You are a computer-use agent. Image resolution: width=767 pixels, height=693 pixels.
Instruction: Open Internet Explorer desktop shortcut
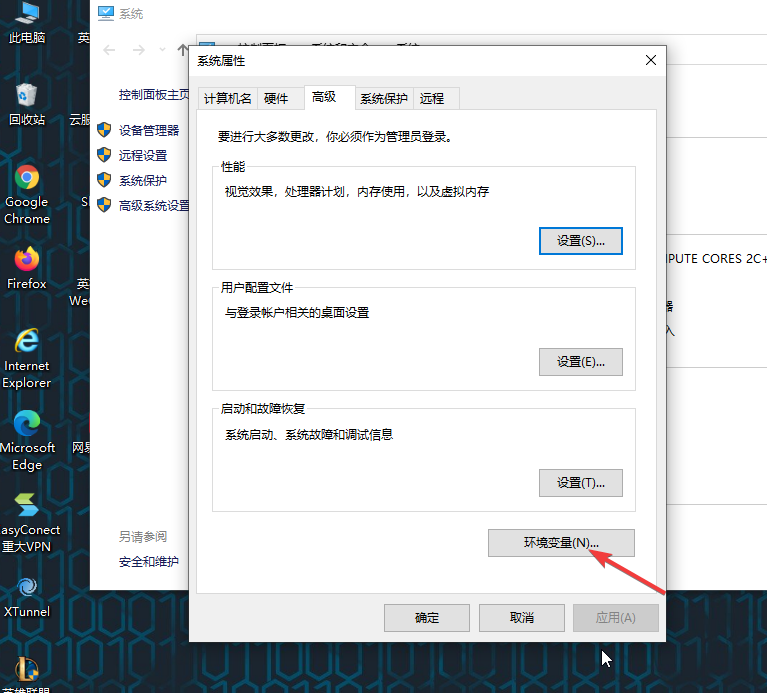tap(27, 358)
